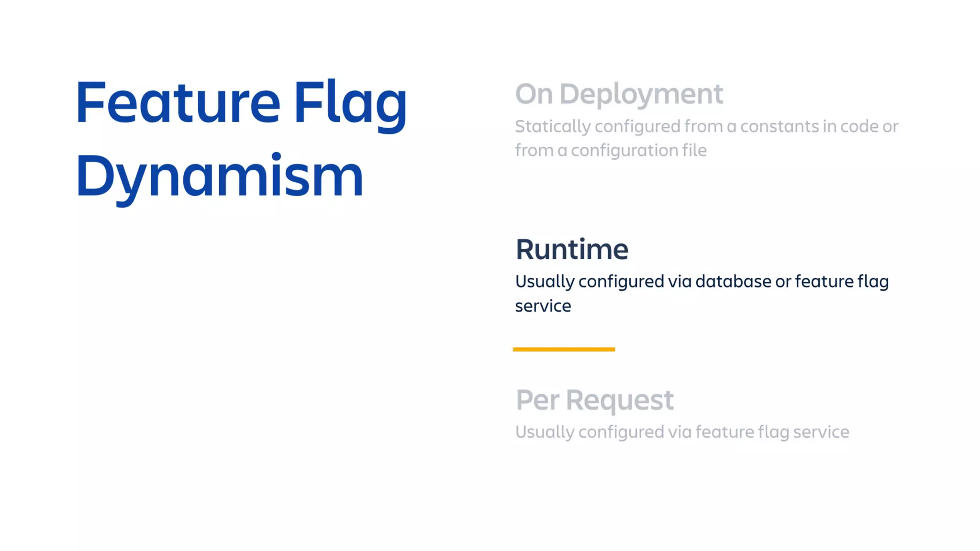Viewport: 980px width, 551px height.
Task: Click the text 'Statically configured from a constants in code'
Action: click(697, 126)
